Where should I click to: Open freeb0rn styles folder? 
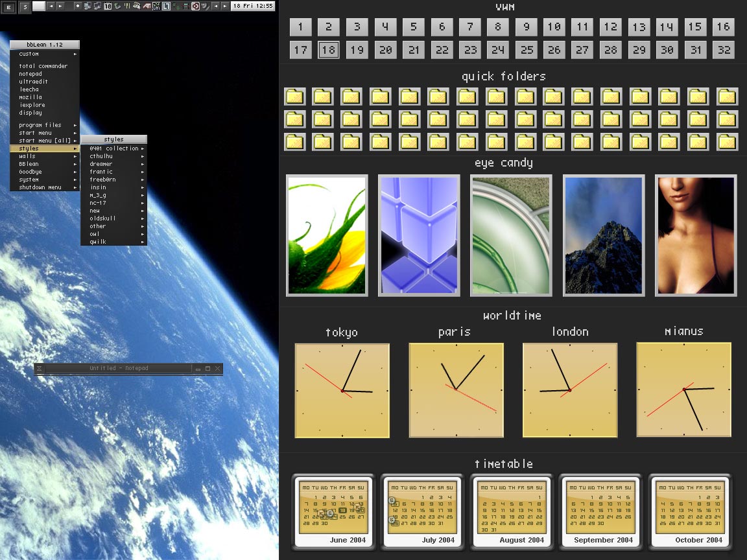coord(114,180)
